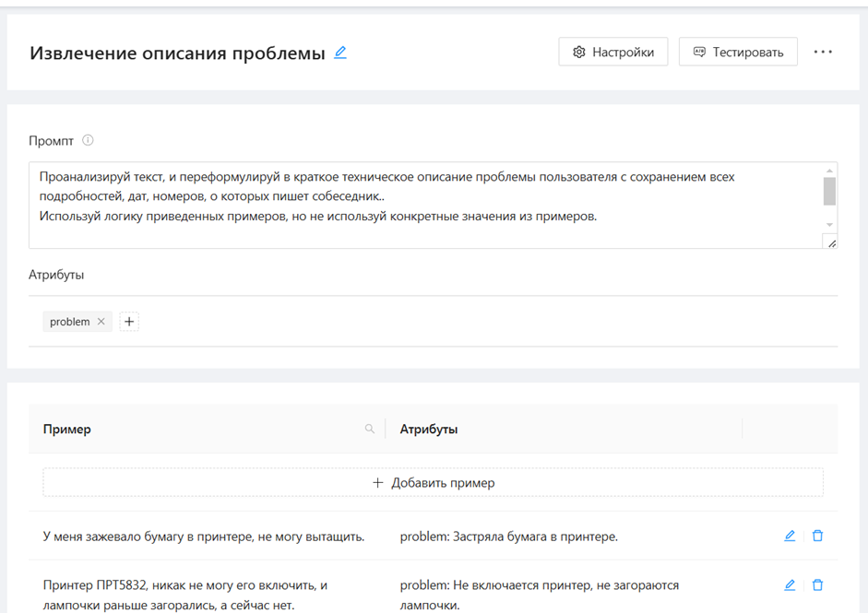
Task: Delete the ПРТ5832 printer example via trash icon
Action: pos(817,584)
